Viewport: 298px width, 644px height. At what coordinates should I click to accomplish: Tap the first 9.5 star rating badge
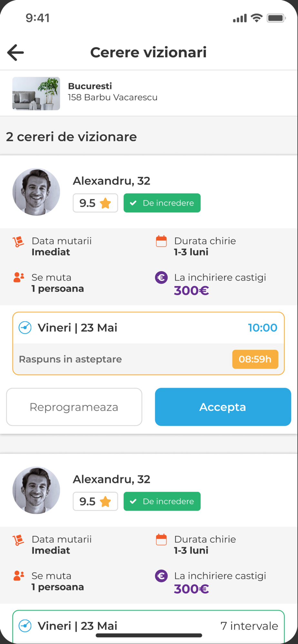(x=95, y=203)
